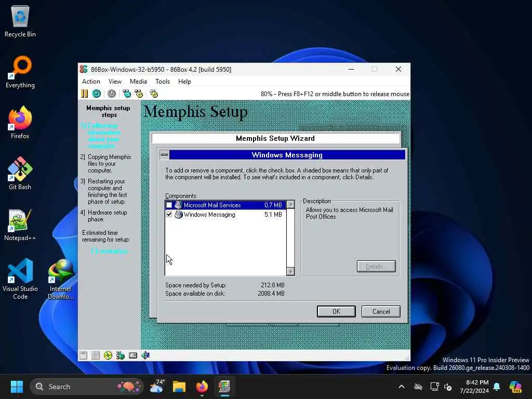This screenshot has width=532, height=399.
Task: Open File Explorer from taskbar
Action: click(179, 387)
